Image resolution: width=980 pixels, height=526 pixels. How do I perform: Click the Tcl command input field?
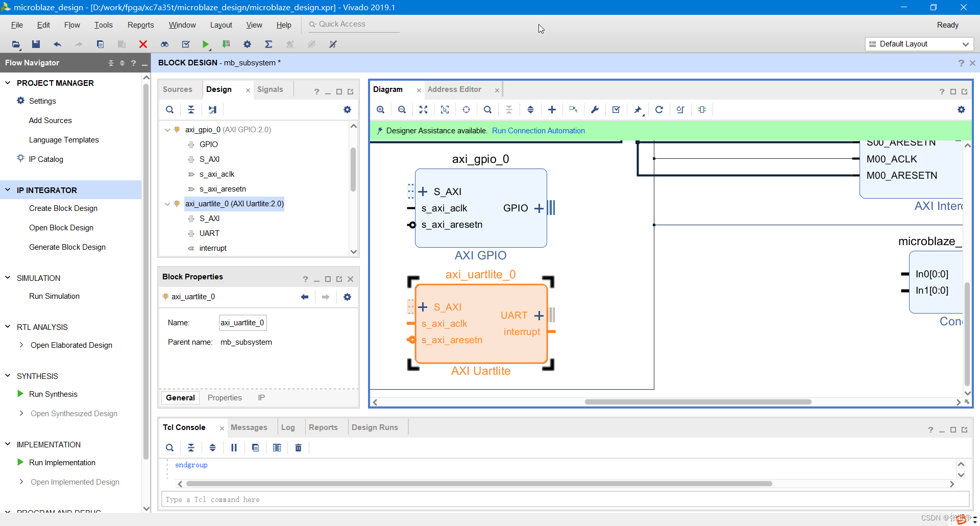pos(565,499)
